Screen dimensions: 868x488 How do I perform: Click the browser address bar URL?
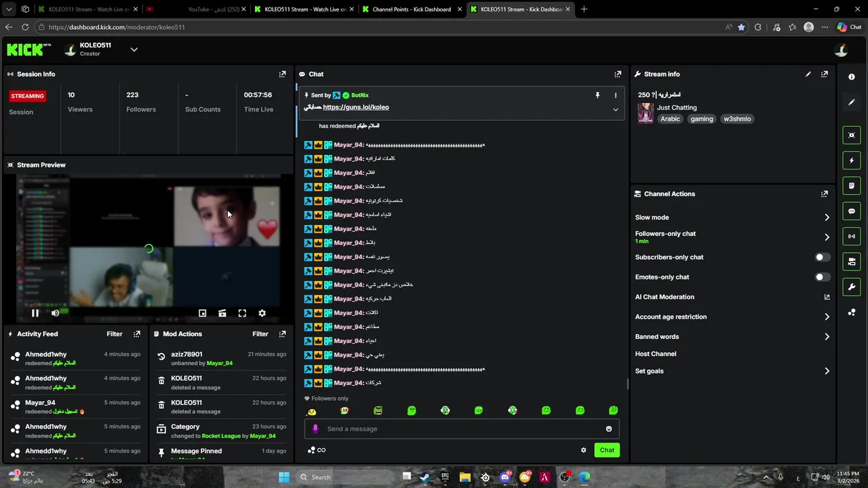pyautogui.click(x=117, y=27)
